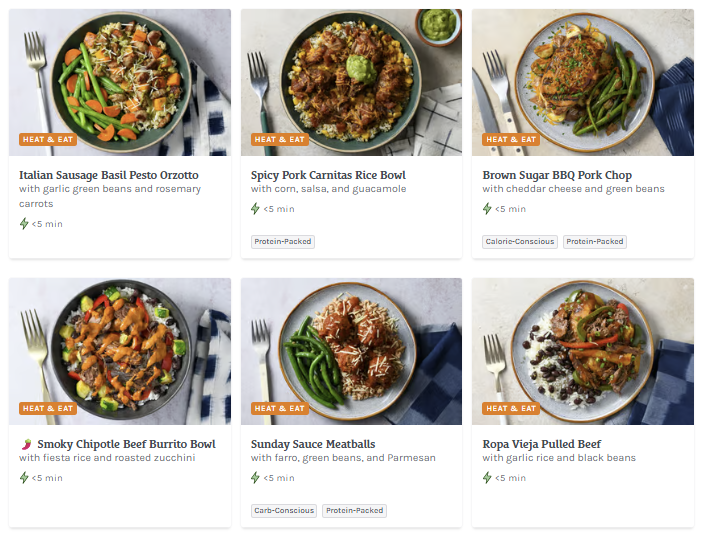Image resolution: width=703 pixels, height=535 pixels.
Task: Click lightning icon on Smoky Chipotle Beef card
Action: [x=24, y=478]
